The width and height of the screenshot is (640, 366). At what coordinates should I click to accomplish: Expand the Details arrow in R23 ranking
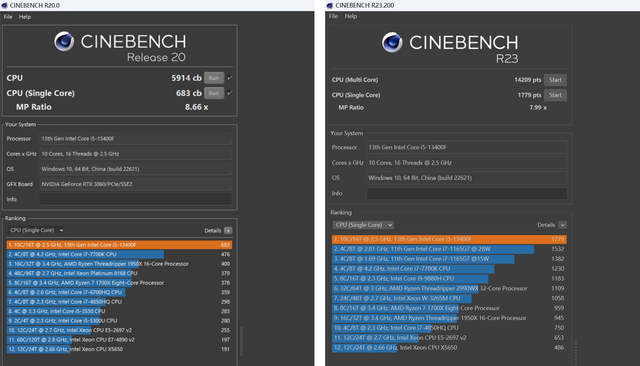(562, 225)
